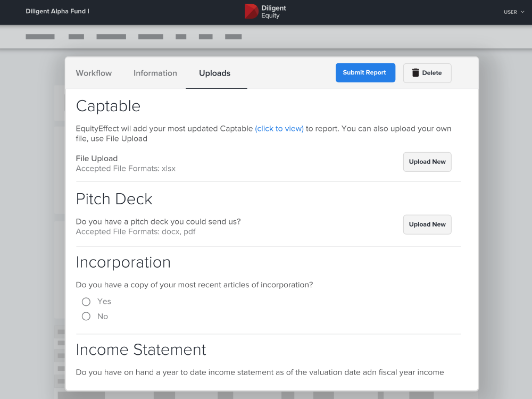The height and width of the screenshot is (399, 532).
Task: Click Upload New for Captable file upload
Action: click(427, 162)
